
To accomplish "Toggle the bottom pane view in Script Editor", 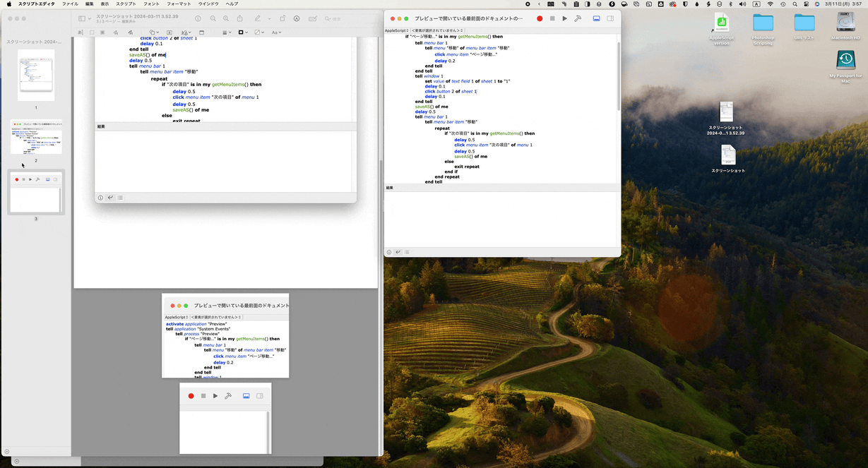I will [597, 18].
